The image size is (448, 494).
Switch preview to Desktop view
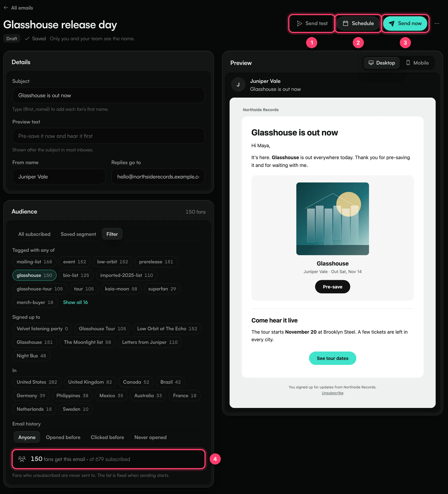pyautogui.click(x=382, y=63)
